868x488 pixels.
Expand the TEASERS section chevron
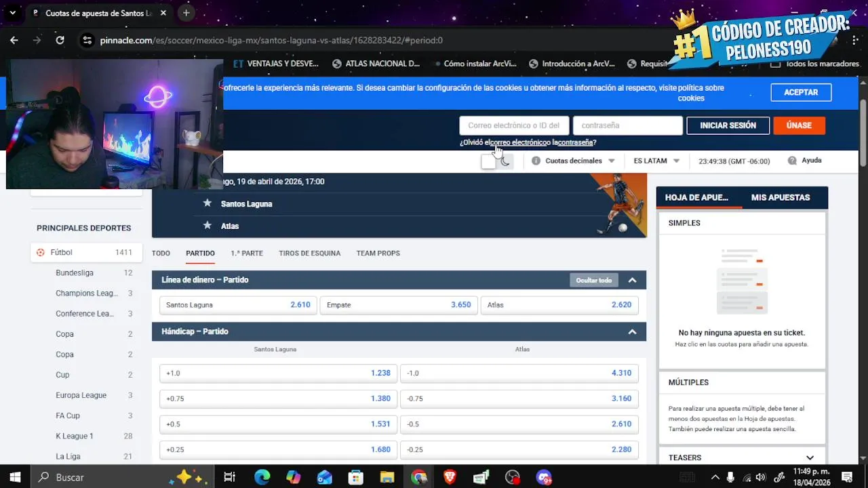click(810, 457)
